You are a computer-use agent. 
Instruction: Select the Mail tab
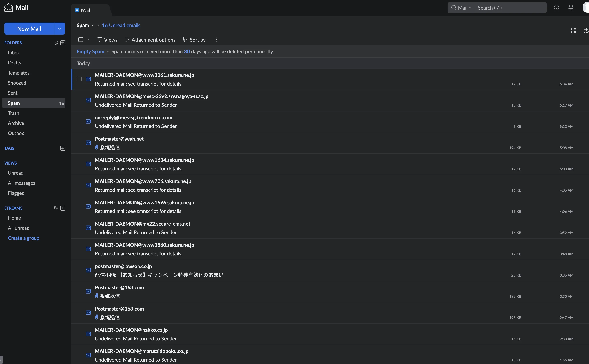click(x=85, y=10)
